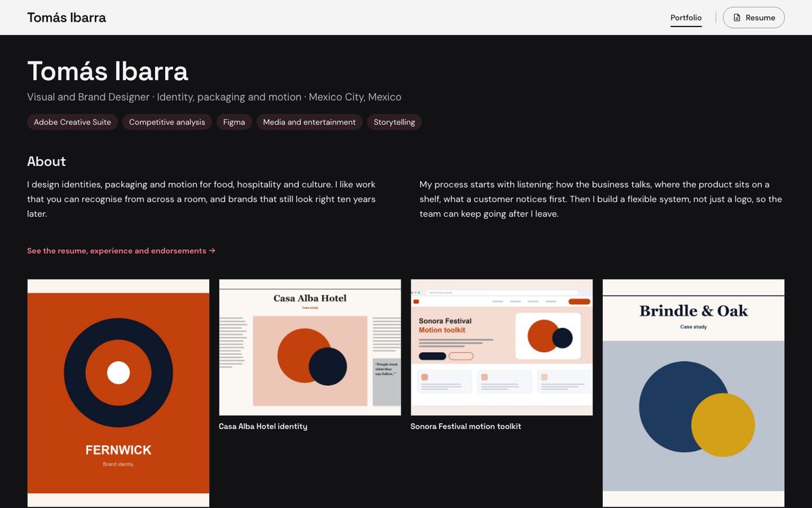The image size is (812, 508).
Task: Select the Adobe Creative Suite tag
Action: pyautogui.click(x=72, y=122)
